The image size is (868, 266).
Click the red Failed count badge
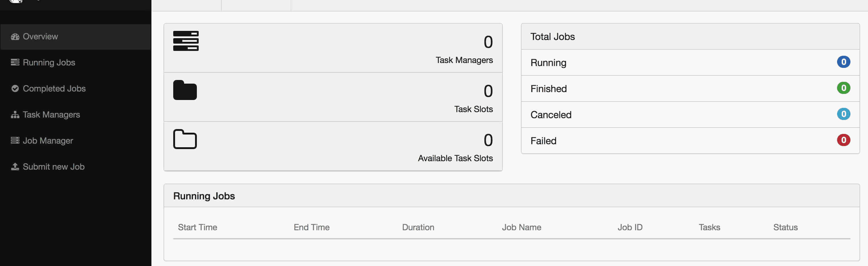[x=843, y=140]
